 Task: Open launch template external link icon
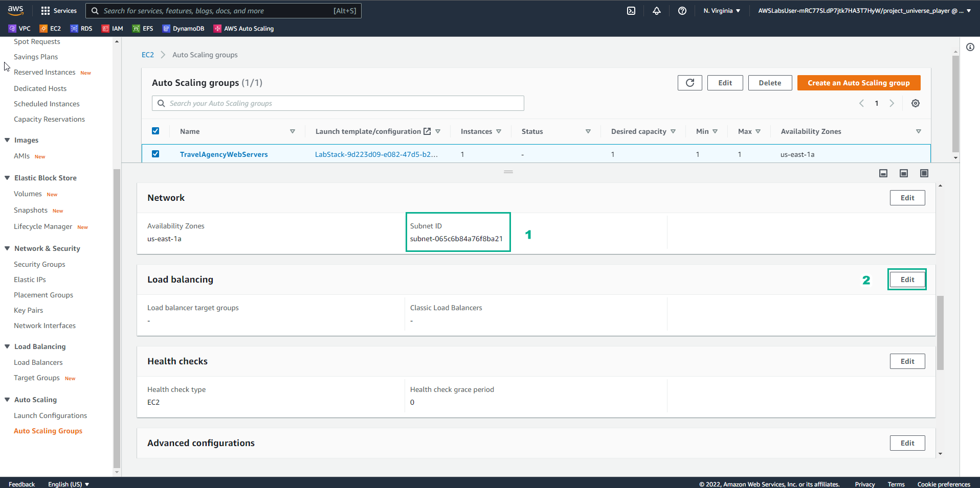[427, 131]
